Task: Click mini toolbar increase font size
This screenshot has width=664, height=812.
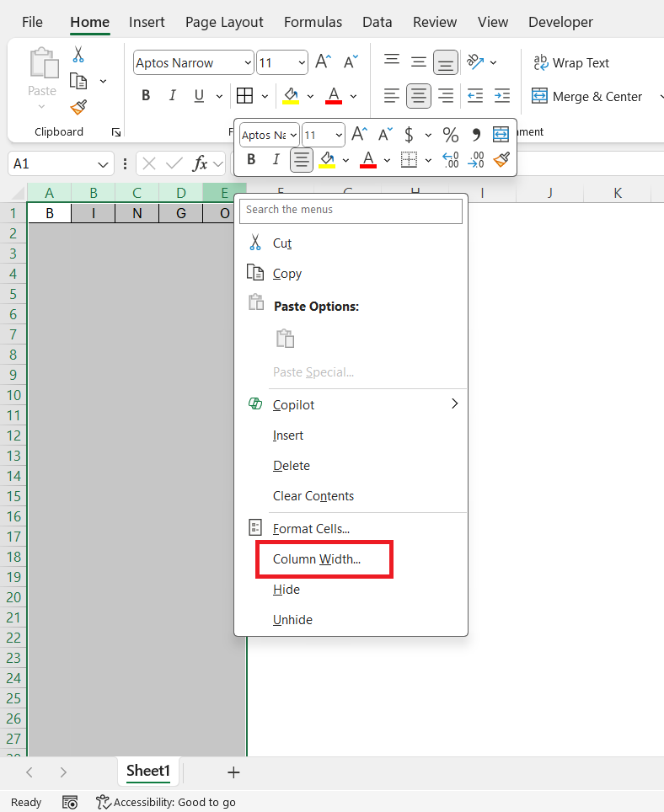Action: pyautogui.click(x=360, y=135)
